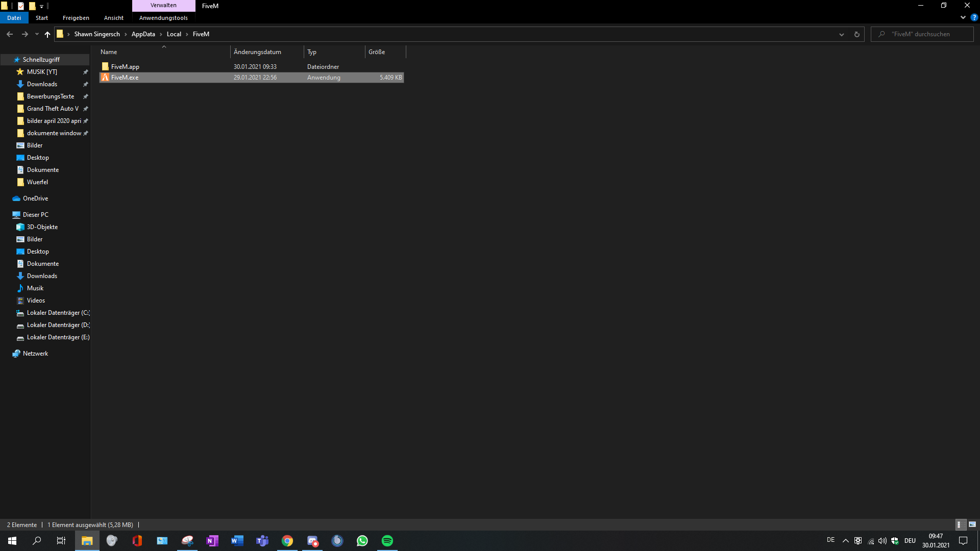The width and height of the screenshot is (980, 551).
Task: Open the FiveM.exe application file
Action: 125,78
